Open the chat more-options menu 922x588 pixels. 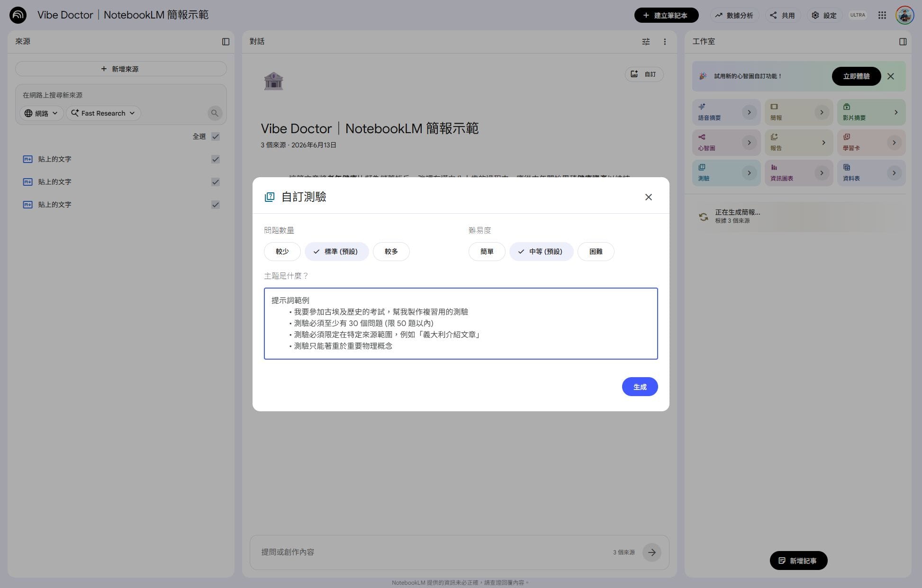coord(665,42)
